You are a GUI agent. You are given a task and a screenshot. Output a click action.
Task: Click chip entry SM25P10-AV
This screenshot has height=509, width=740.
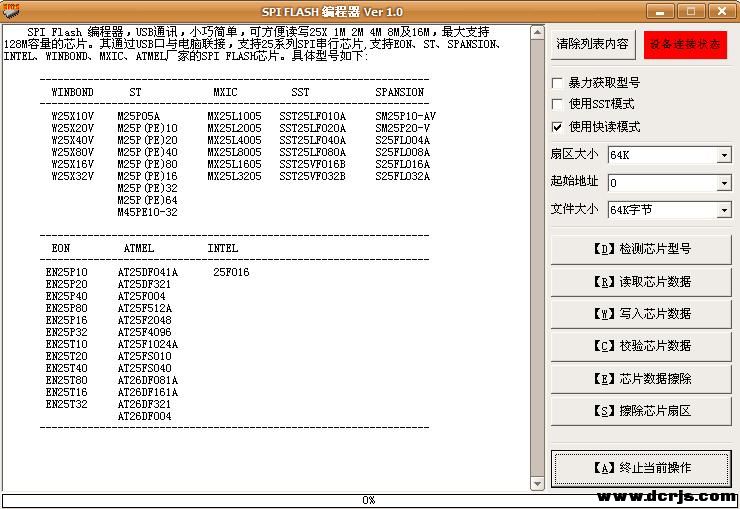(405, 117)
